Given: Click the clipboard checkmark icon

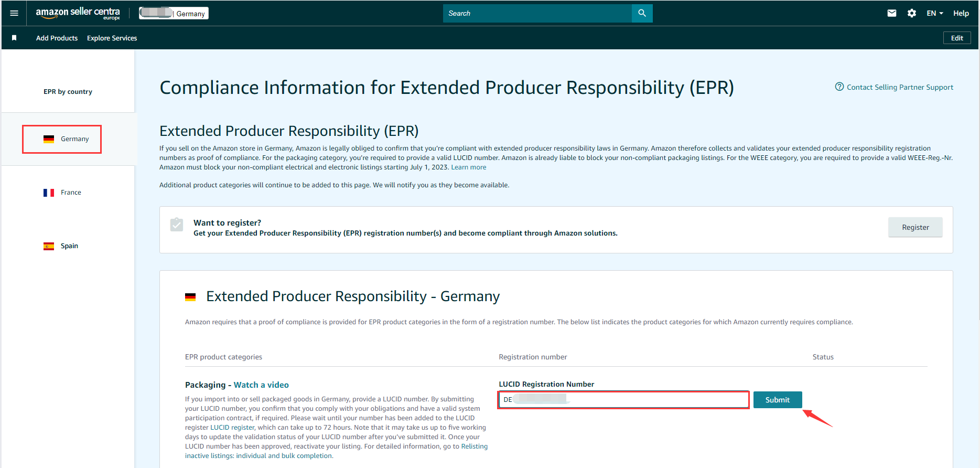Looking at the screenshot, I should pos(177,225).
